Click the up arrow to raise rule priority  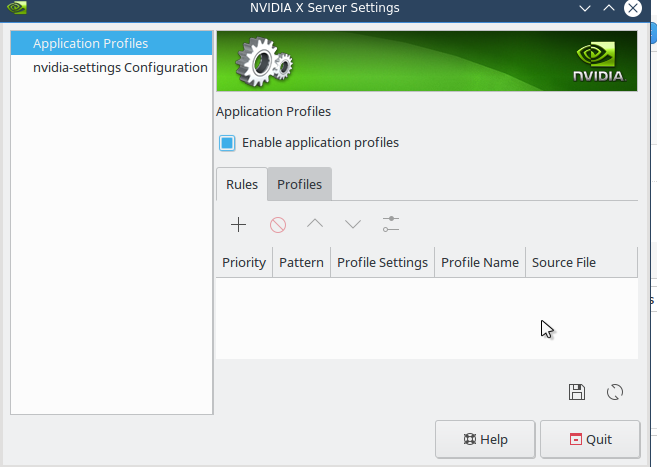(315, 224)
